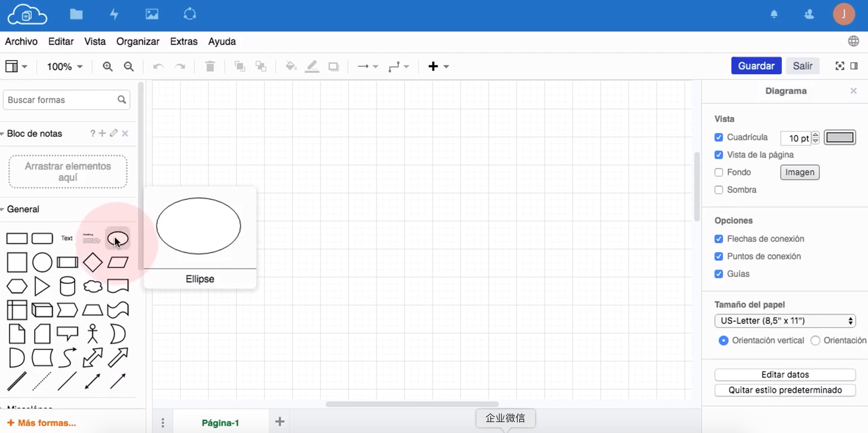Open US-Letter paper size dropdown
868x433 pixels.
pyautogui.click(x=785, y=321)
